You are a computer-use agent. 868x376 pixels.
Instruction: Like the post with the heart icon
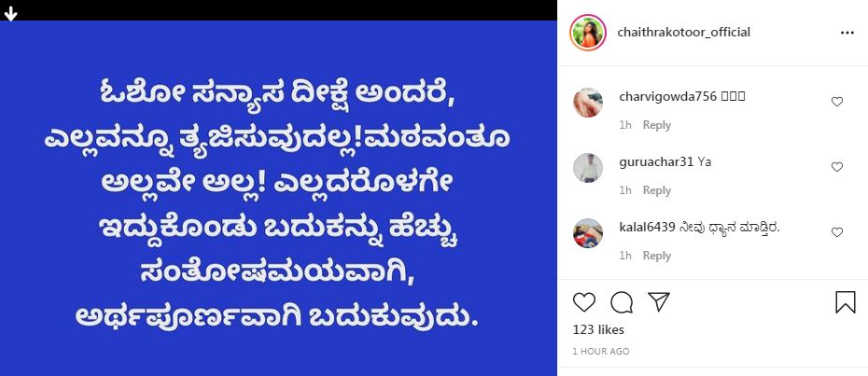584,302
